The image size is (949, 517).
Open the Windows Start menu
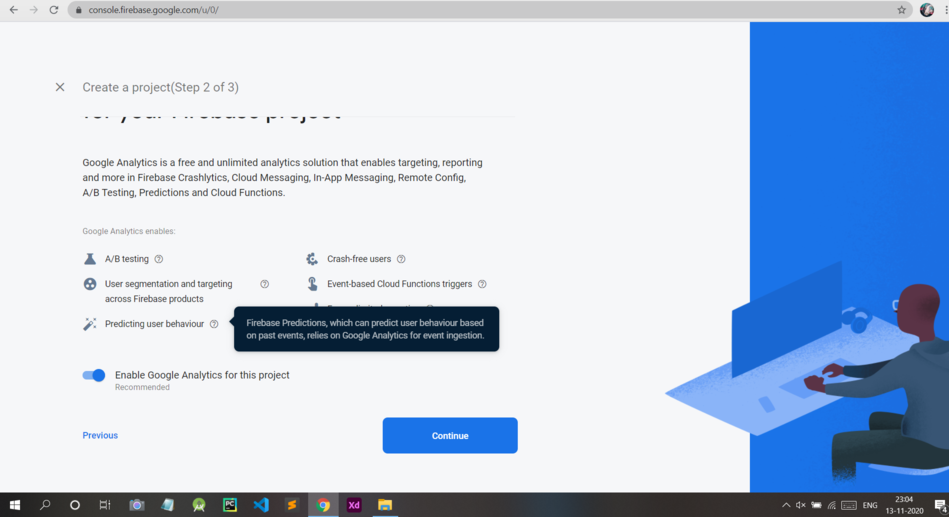(15, 505)
